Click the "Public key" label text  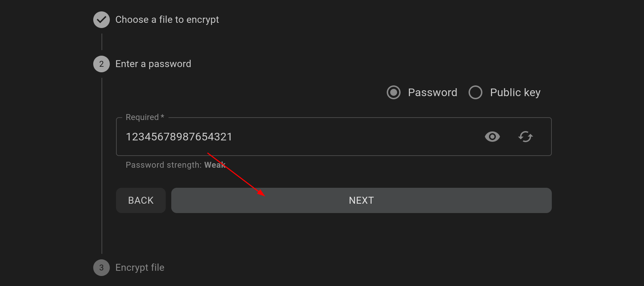(x=515, y=92)
